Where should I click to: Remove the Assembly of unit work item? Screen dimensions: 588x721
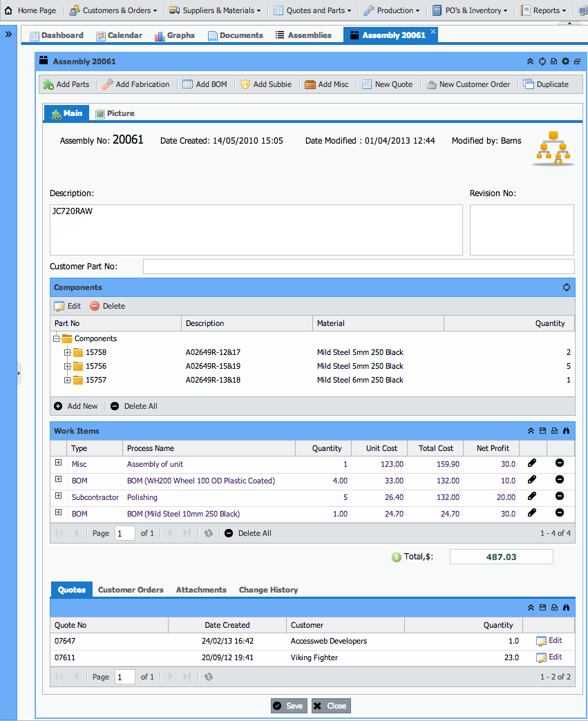coord(560,463)
